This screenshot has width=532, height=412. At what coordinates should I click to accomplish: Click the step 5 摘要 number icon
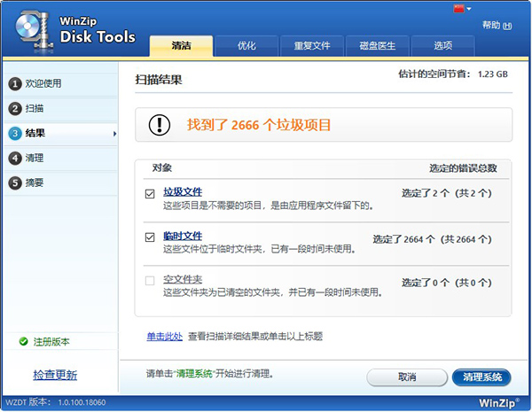(15, 183)
